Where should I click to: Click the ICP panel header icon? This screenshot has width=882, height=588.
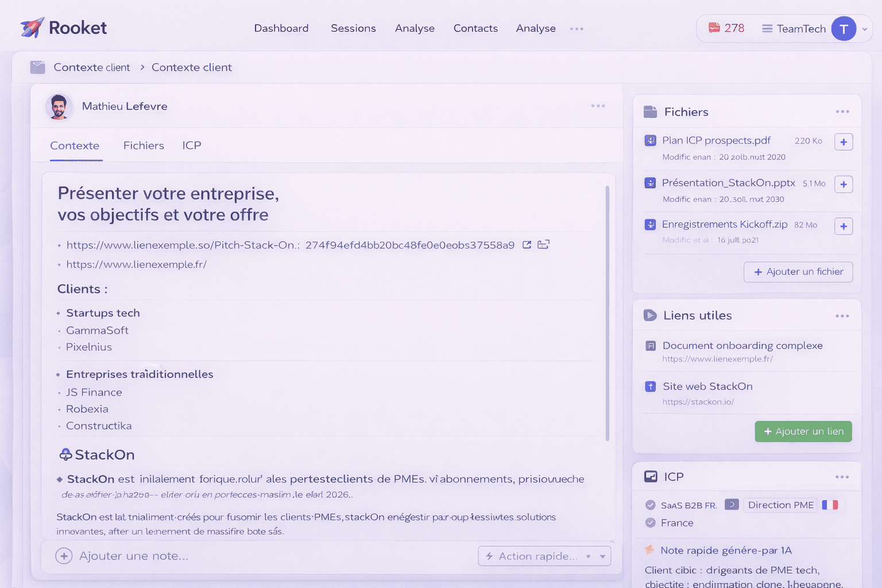651,476
